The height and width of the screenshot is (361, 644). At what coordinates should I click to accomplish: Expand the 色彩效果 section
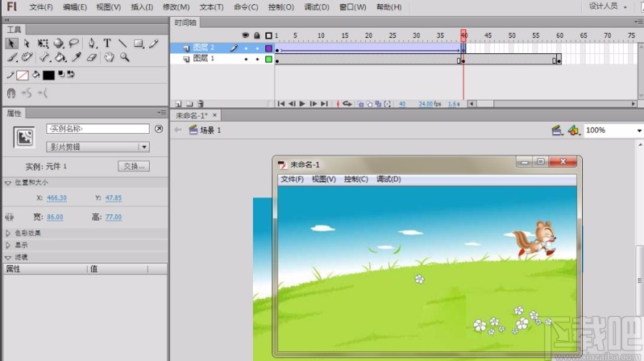[x=8, y=233]
